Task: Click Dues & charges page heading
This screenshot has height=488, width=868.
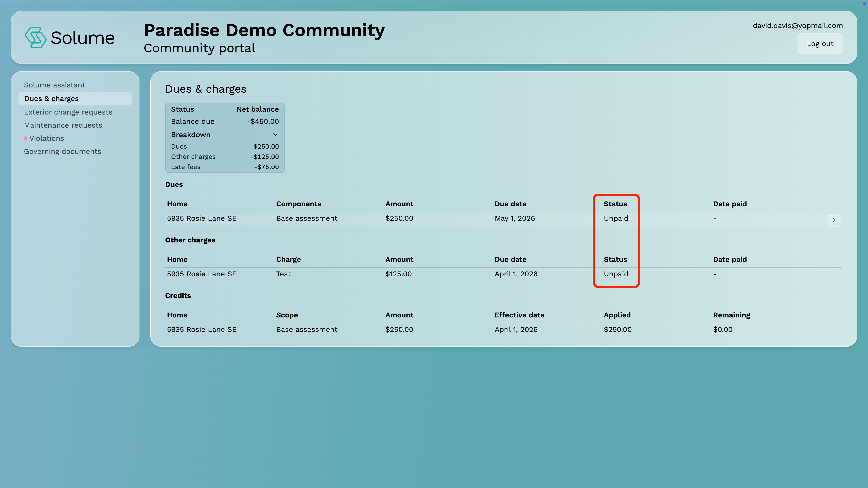Action: point(206,89)
